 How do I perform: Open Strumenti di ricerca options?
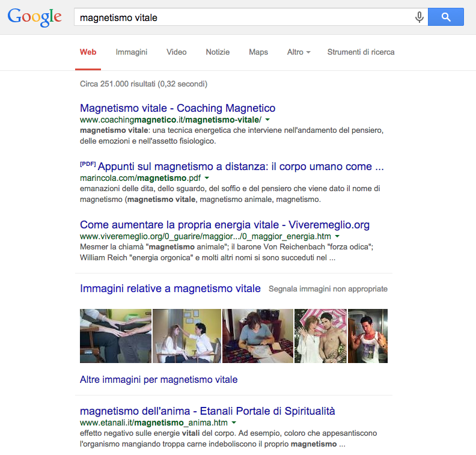361,52
